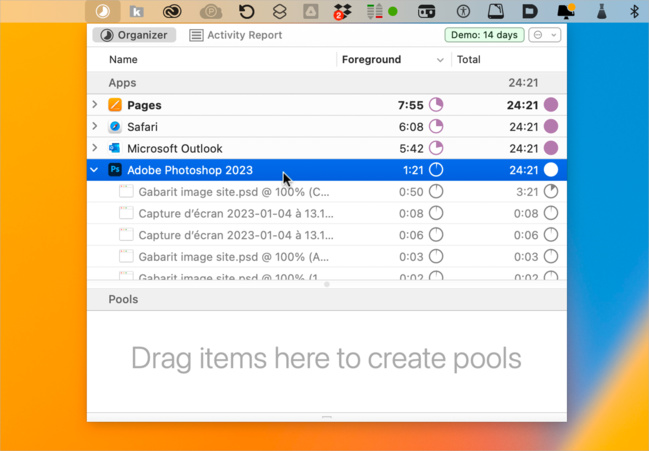Open Dropbox menu bar icon with badge
The image size is (649, 451).
pos(343,12)
